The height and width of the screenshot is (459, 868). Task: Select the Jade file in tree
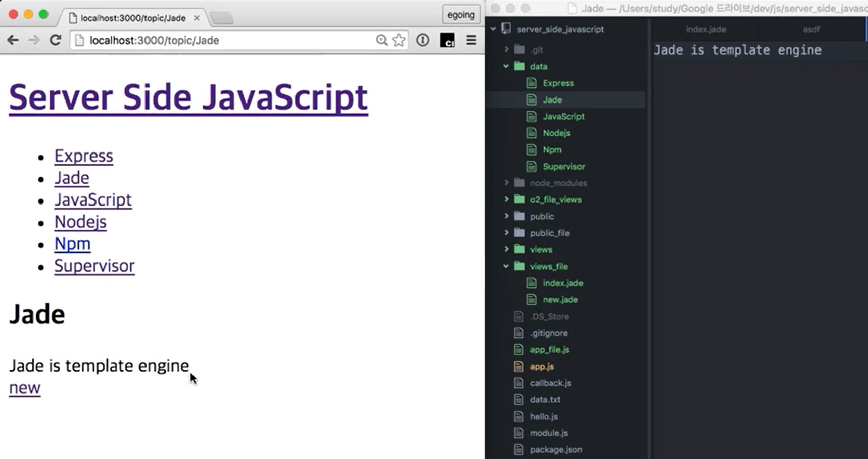point(552,99)
